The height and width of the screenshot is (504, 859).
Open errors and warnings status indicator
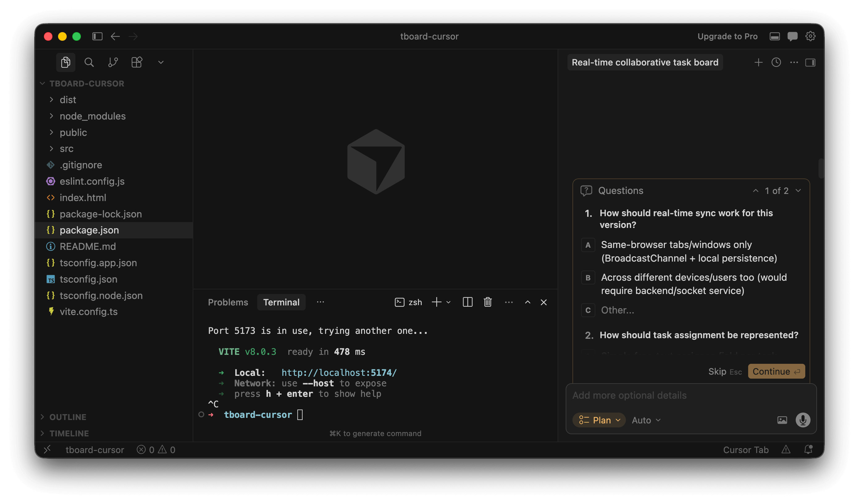pyautogui.click(x=156, y=450)
